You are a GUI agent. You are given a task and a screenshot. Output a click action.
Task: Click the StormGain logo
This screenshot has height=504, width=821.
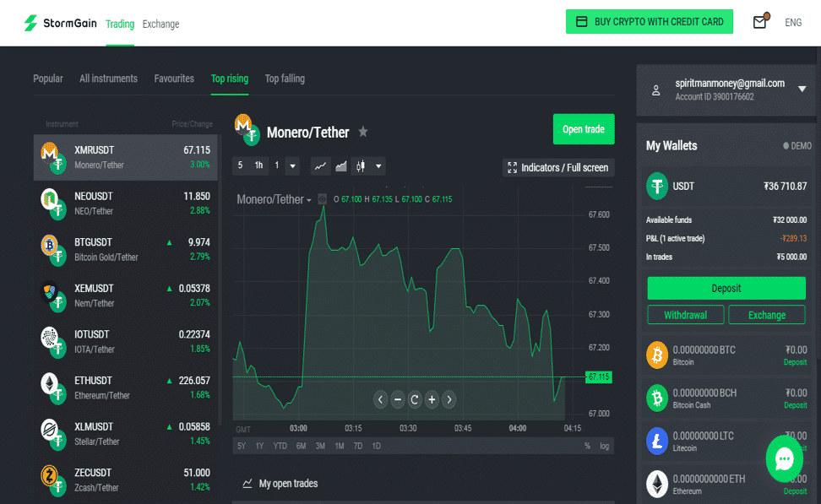pyautogui.click(x=60, y=23)
